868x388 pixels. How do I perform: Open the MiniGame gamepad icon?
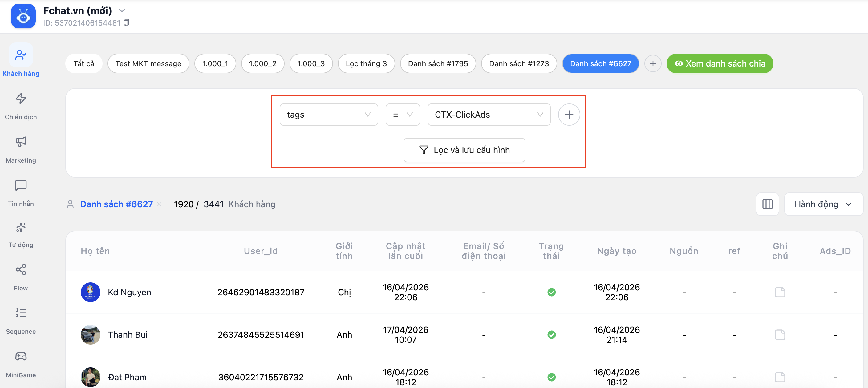(x=21, y=356)
